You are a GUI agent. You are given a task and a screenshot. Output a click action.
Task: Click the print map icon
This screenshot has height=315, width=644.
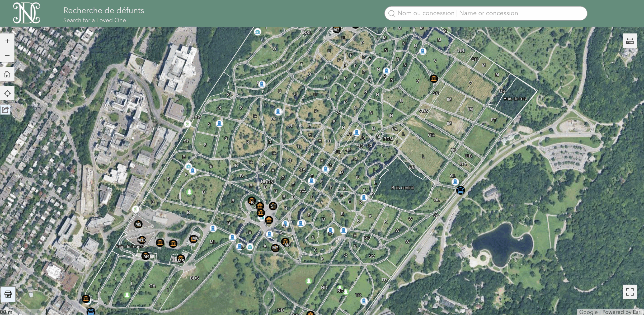8,294
